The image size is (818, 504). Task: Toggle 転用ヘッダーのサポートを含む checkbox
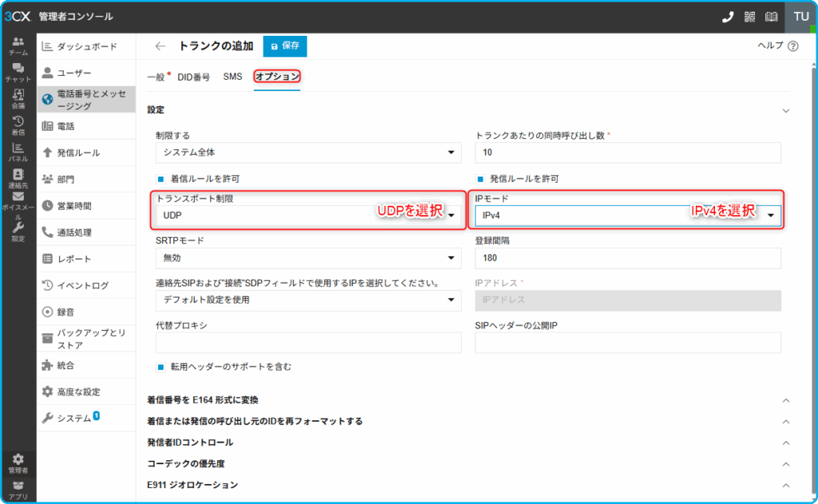point(161,367)
